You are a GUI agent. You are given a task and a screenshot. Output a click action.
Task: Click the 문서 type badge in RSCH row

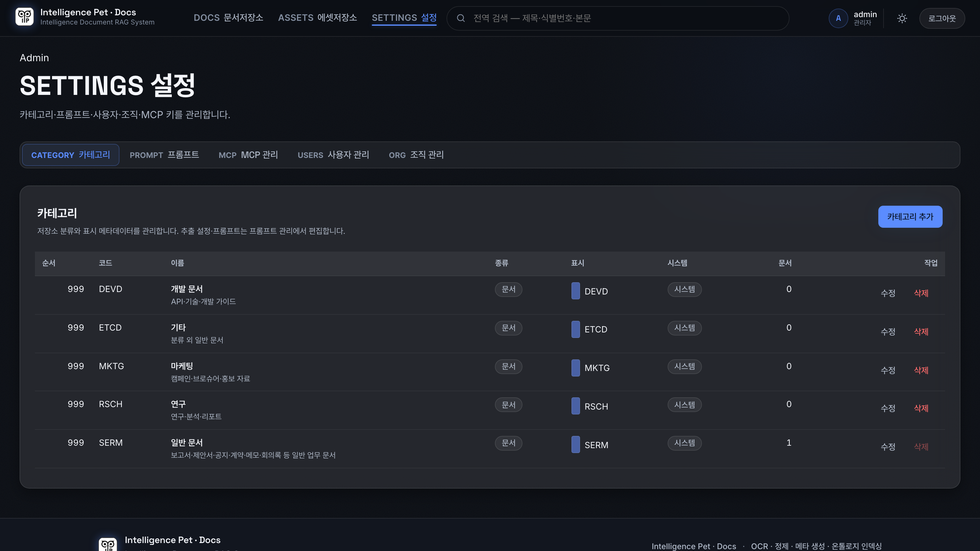(508, 405)
